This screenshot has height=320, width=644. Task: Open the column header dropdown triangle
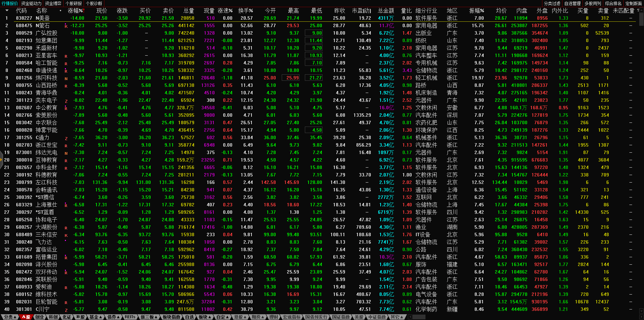click(x=6, y=11)
